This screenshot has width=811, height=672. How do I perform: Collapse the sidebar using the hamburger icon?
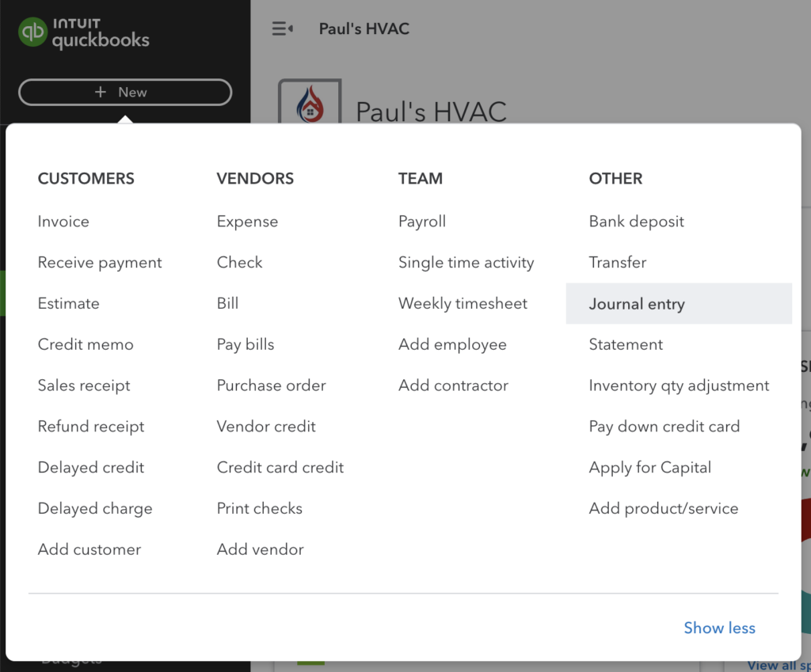(282, 28)
